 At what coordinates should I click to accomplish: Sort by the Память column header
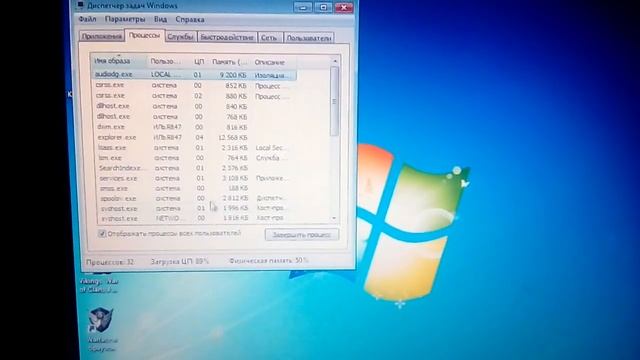[x=230, y=62]
